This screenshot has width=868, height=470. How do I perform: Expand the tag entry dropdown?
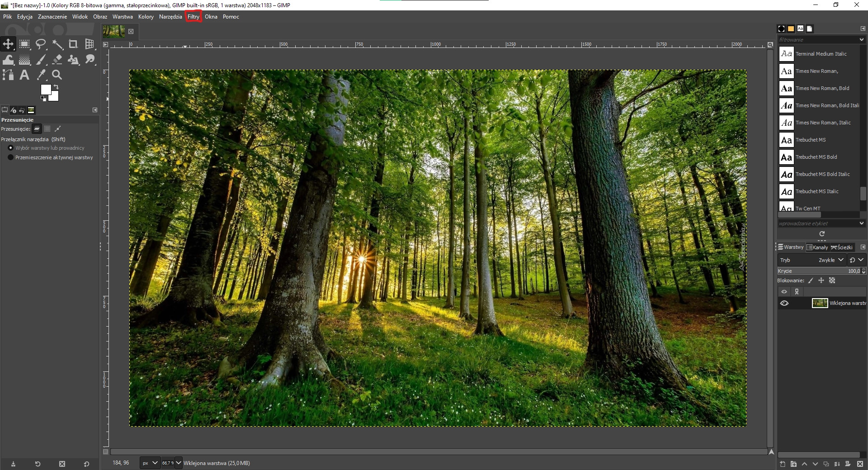[862, 223]
